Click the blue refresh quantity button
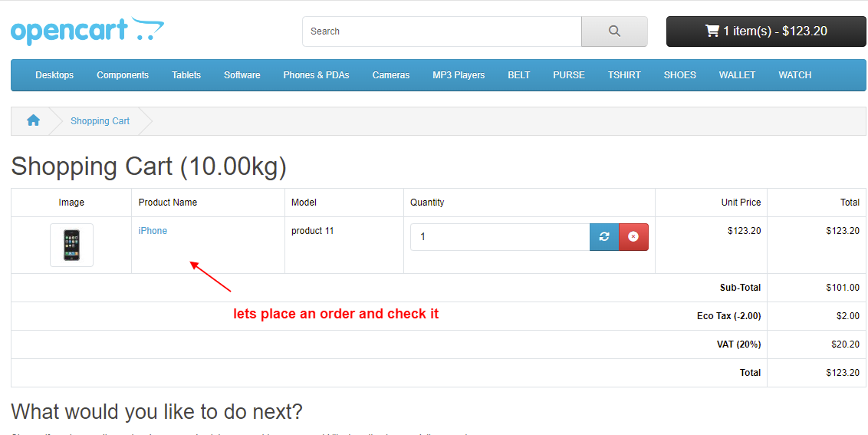The height and width of the screenshot is (435, 868). (x=604, y=236)
